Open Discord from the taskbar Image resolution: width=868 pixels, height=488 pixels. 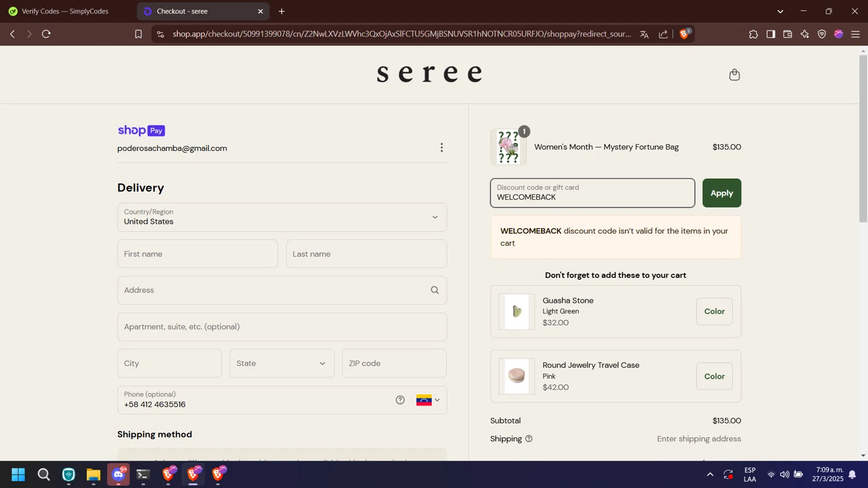(119, 475)
